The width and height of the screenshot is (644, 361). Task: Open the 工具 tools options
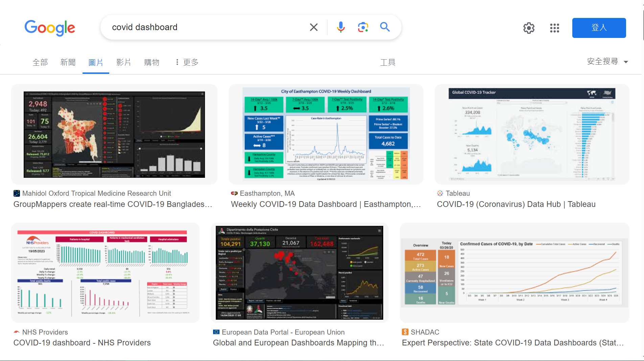[388, 62]
